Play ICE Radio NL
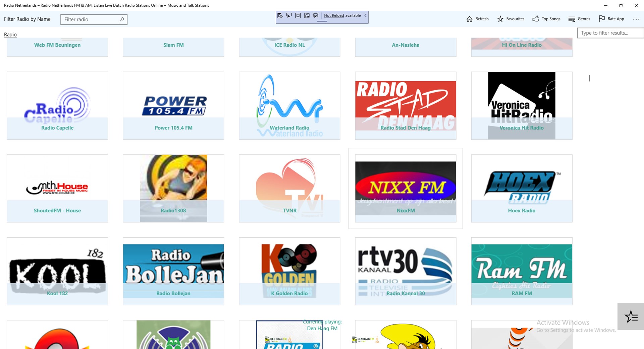This screenshot has height=349, width=644. click(289, 47)
